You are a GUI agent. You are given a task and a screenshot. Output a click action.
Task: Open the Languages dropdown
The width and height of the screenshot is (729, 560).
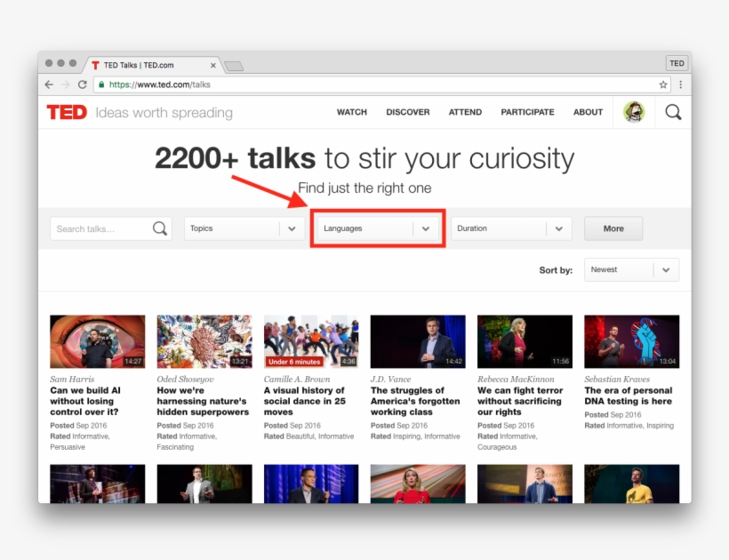point(378,228)
